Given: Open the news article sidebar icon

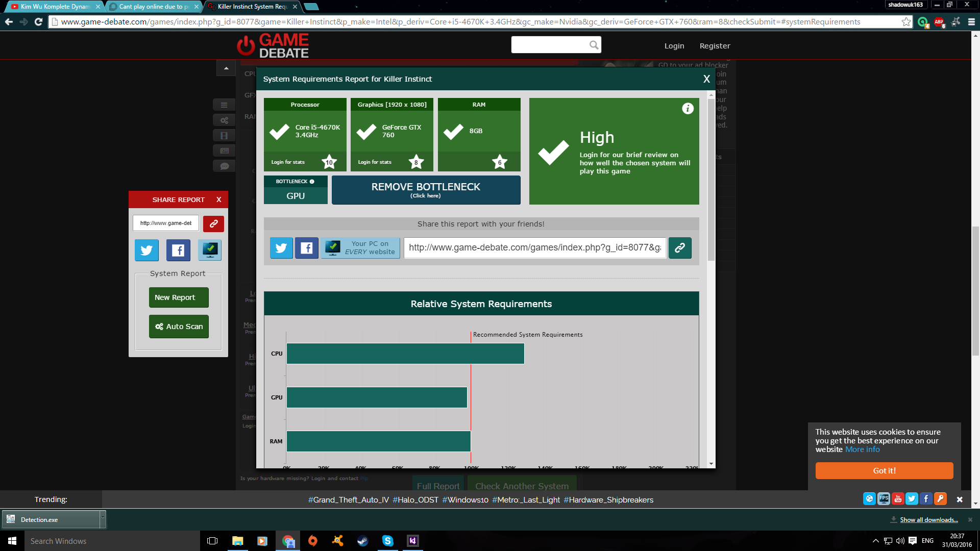Looking at the screenshot, I should [224, 151].
